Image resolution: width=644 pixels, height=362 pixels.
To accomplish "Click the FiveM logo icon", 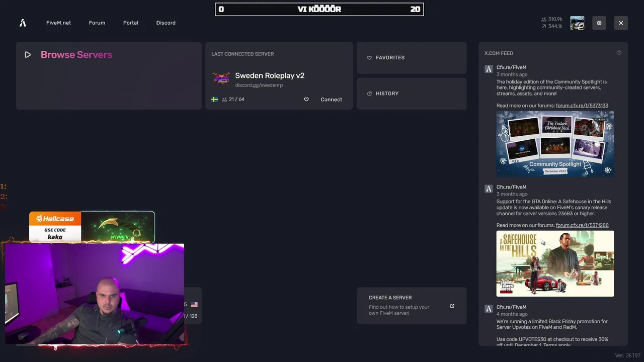I will [x=23, y=23].
